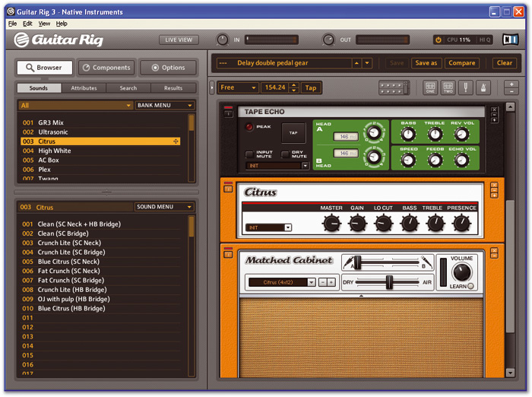Expand the SOUND MENU dropdown
532x397 pixels.
coord(164,207)
